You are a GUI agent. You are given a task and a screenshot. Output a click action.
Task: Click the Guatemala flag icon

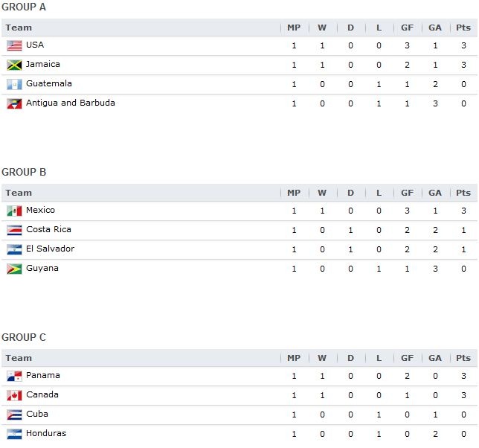(14, 84)
